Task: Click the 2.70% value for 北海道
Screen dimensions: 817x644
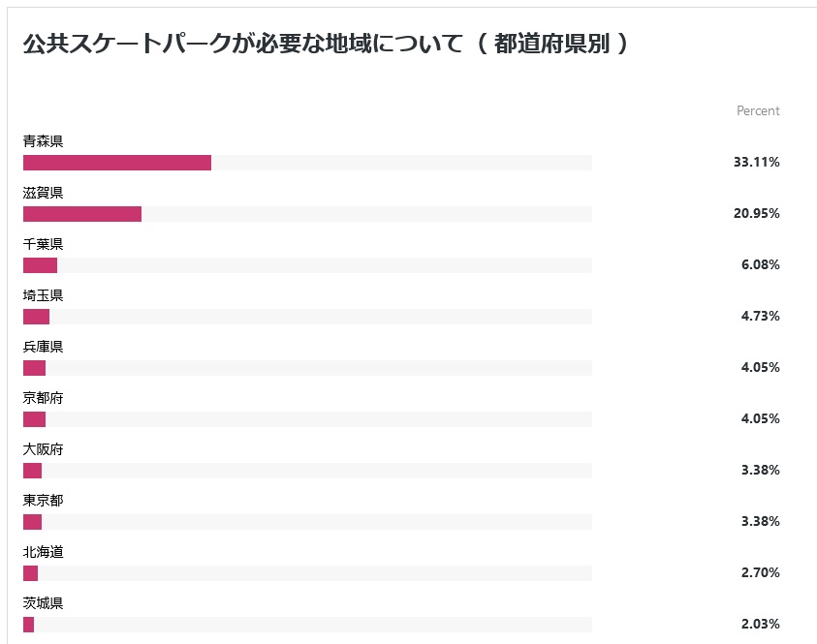Action: (x=761, y=572)
